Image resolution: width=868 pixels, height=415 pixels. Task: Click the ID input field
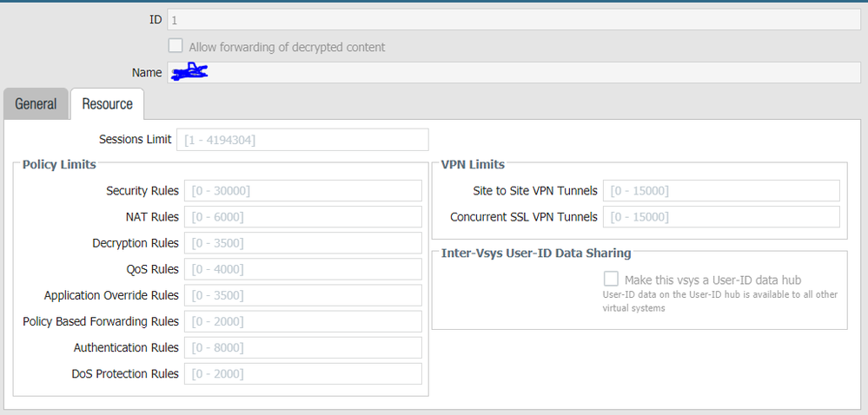(514, 19)
